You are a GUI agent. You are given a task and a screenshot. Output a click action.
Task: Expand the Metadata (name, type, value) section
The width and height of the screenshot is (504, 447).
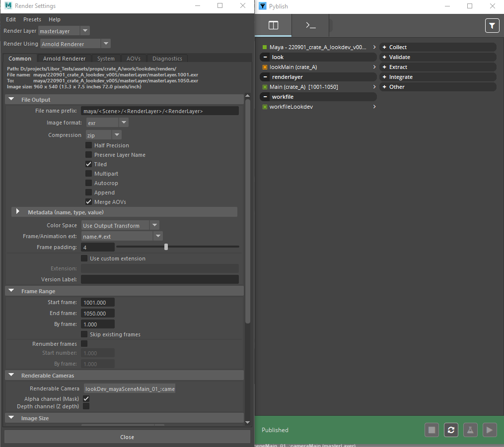click(x=18, y=212)
